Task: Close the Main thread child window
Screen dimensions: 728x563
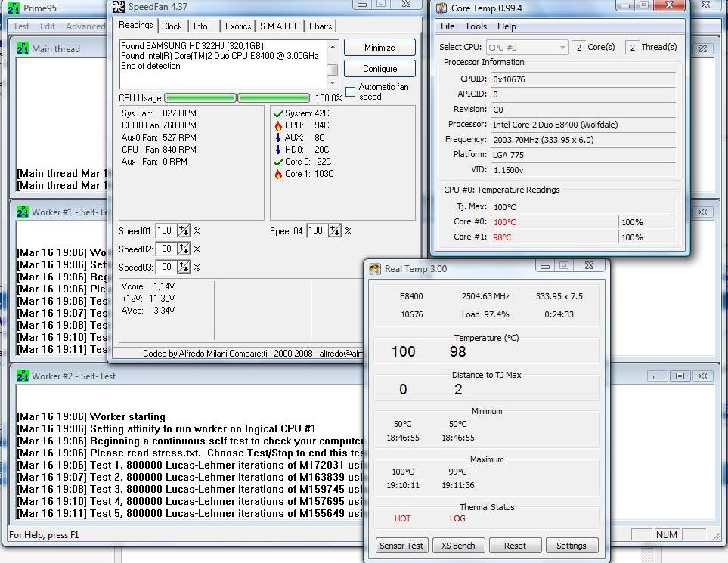Action: [x=702, y=48]
